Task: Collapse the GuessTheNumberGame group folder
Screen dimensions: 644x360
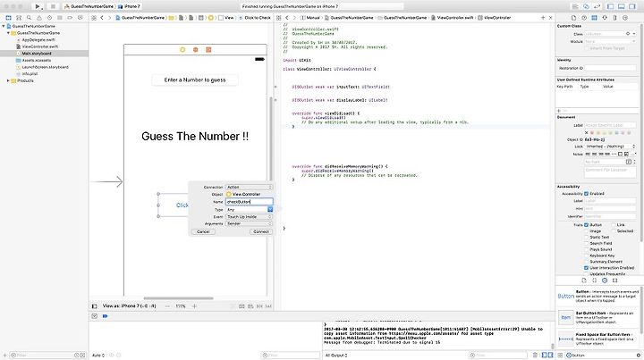Action: tap(8, 33)
